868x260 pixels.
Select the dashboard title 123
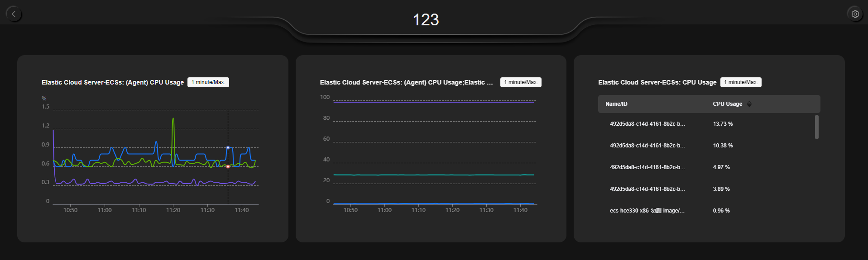(426, 19)
